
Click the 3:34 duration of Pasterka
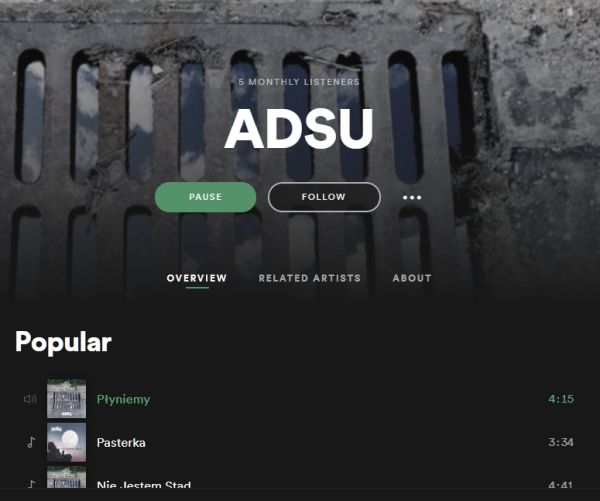tap(561, 442)
